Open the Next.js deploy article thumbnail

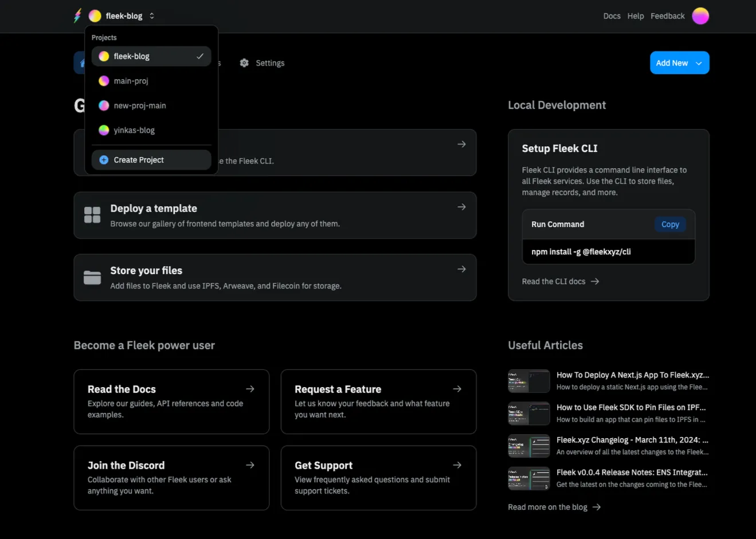click(x=528, y=381)
